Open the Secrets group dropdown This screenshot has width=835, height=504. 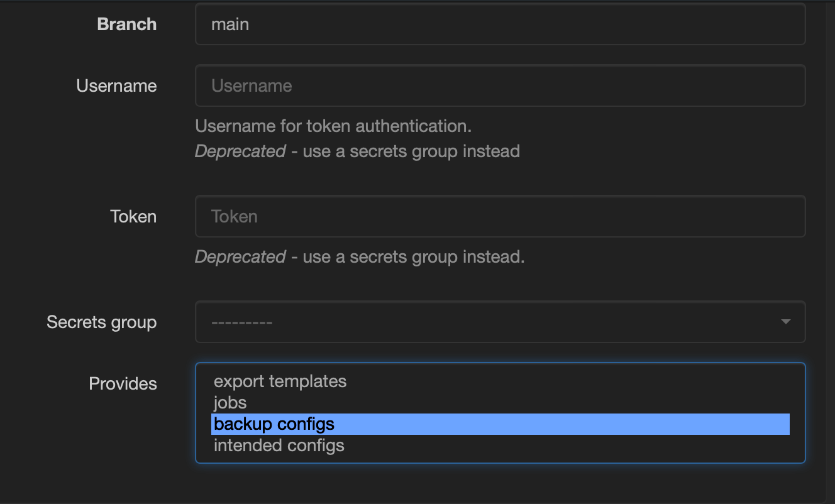pyautogui.click(x=500, y=322)
